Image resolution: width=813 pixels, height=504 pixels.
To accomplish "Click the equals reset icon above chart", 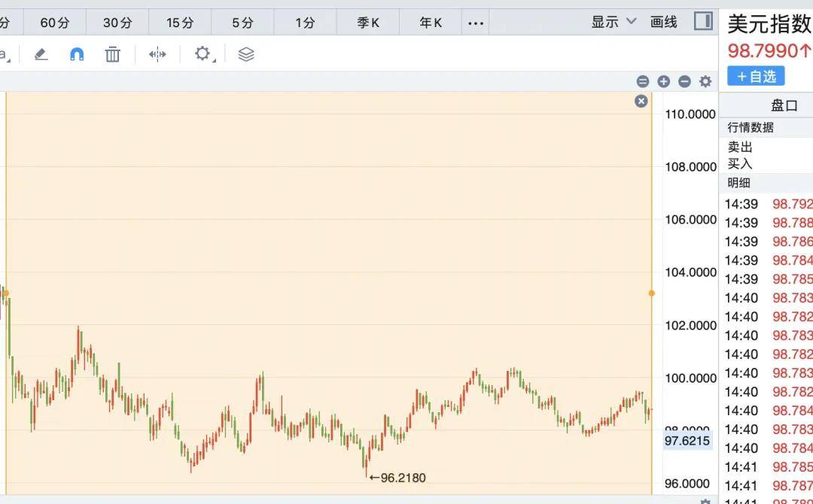I will (x=642, y=81).
